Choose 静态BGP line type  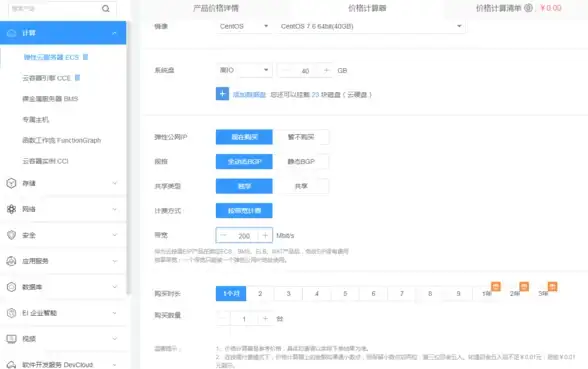coord(301,162)
